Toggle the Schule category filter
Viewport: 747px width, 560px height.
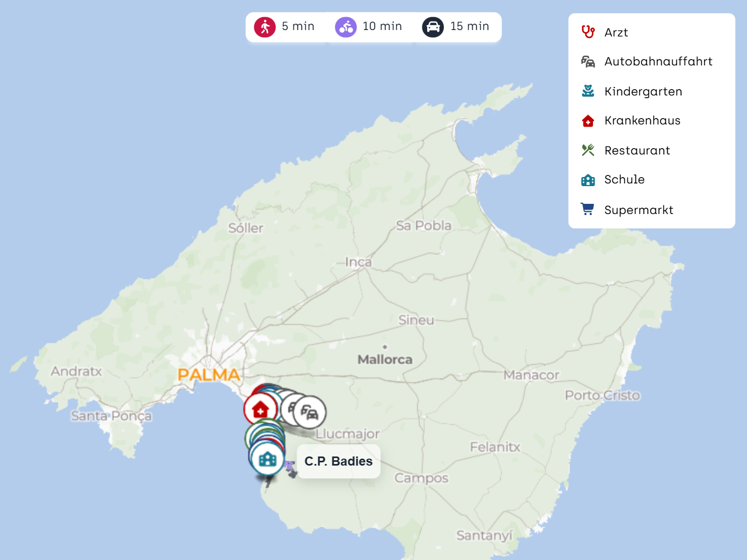pyautogui.click(x=624, y=180)
